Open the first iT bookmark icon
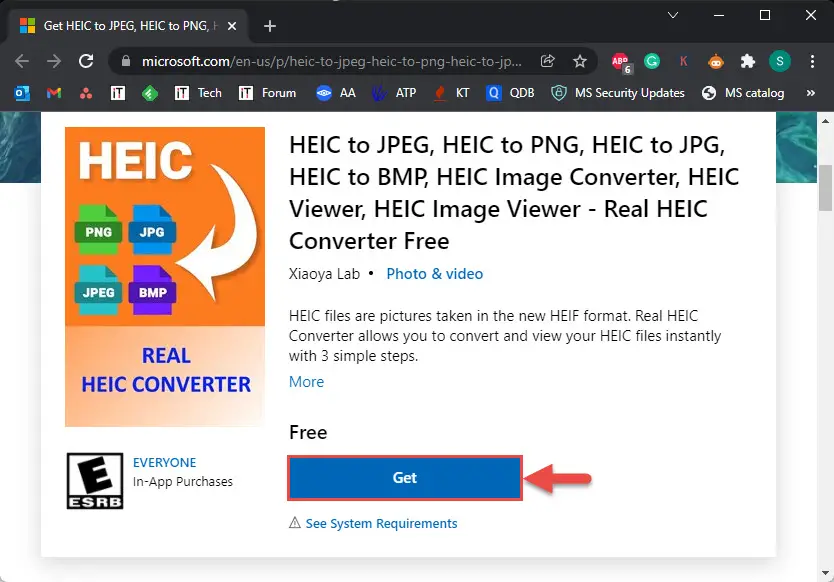This screenshot has width=834, height=582. coord(118,93)
